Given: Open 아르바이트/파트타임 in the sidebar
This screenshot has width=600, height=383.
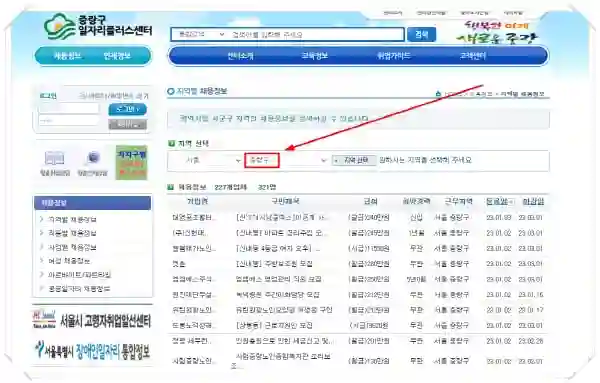Looking at the screenshot, I should 79,275.
